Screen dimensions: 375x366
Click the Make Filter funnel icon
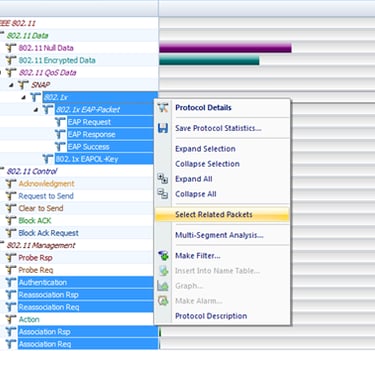click(x=163, y=256)
